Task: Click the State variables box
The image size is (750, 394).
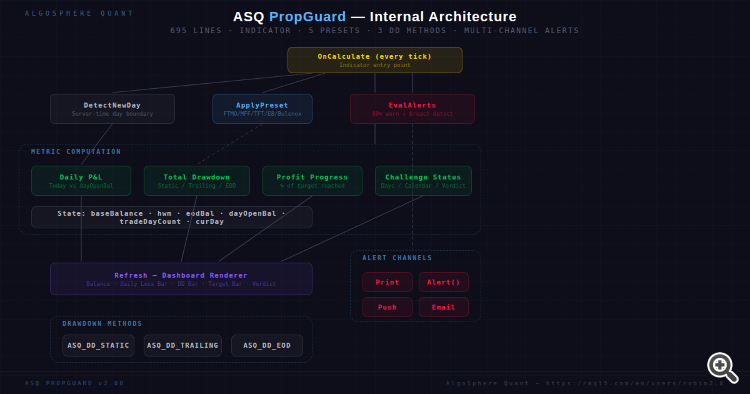Action: [x=172, y=217]
